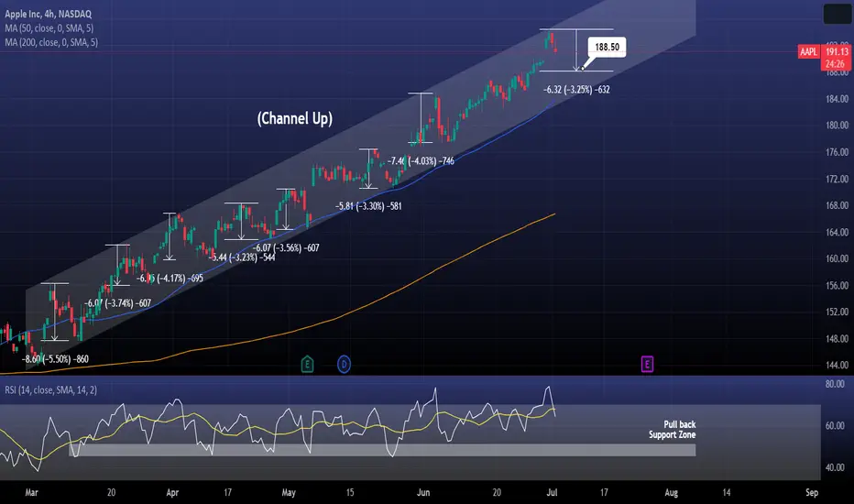Select the MA (50, close, 0, SMA, 5) legend
The width and height of the screenshot is (854, 504).
49,27
